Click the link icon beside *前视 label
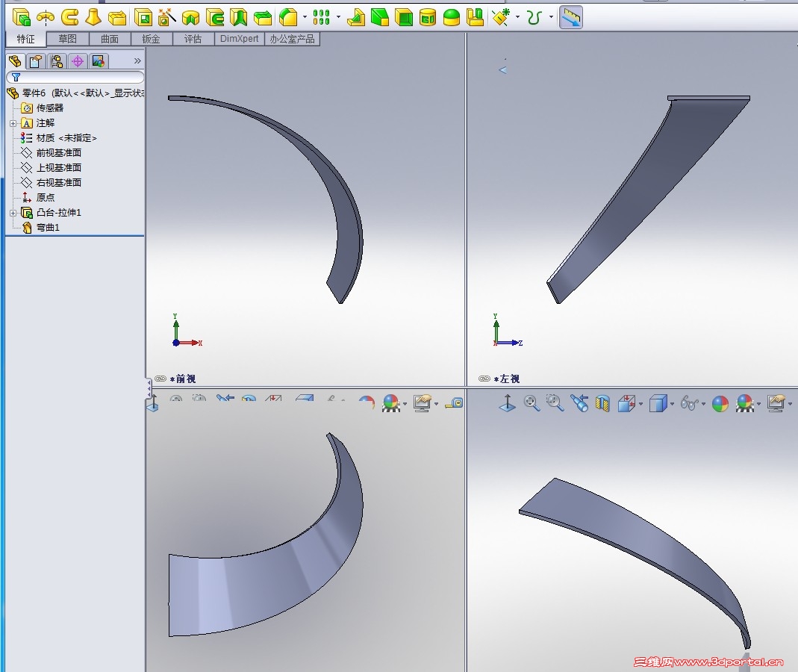Screen dimensions: 798x672 160,379
